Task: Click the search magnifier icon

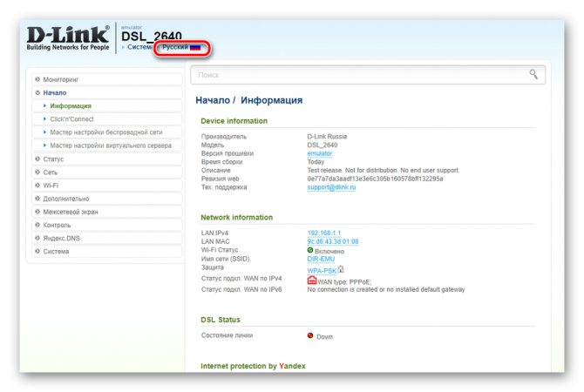Action: pyautogui.click(x=533, y=74)
